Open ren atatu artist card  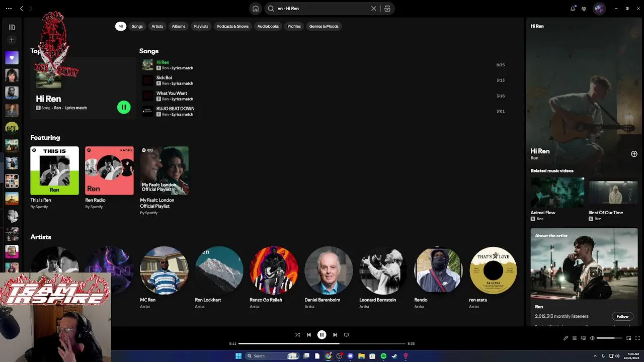(x=493, y=277)
